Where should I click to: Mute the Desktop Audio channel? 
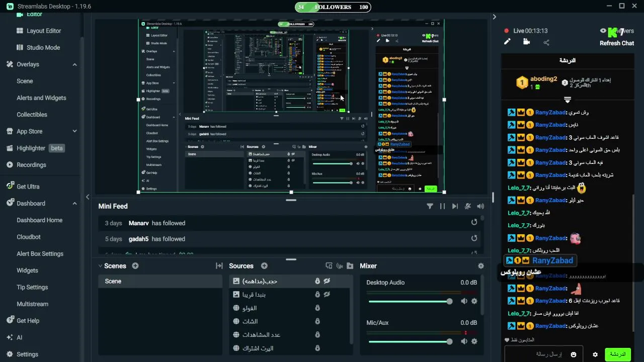point(464,301)
